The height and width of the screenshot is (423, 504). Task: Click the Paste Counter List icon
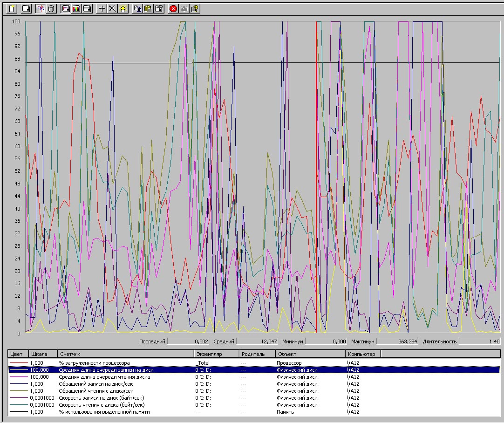pyautogui.click(x=148, y=8)
